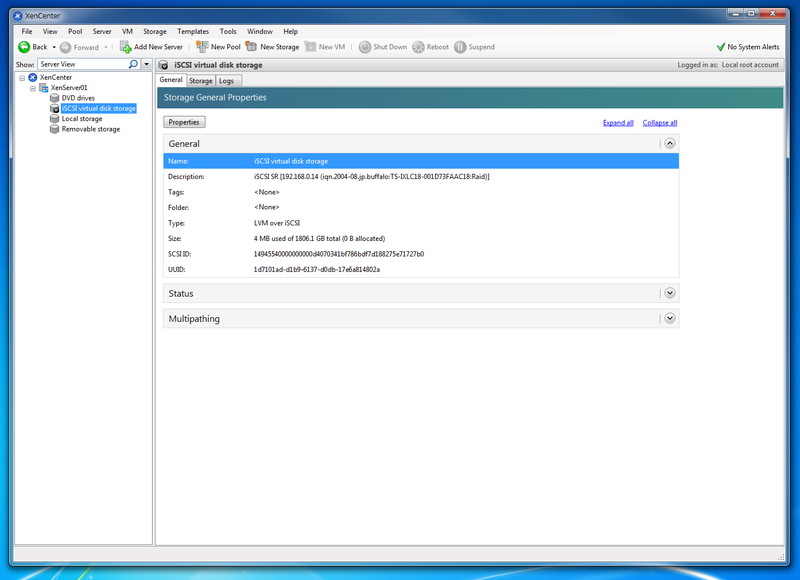Viewport: 800px width, 580px height.
Task: Collapse the XenCenter tree node
Action: pos(22,78)
